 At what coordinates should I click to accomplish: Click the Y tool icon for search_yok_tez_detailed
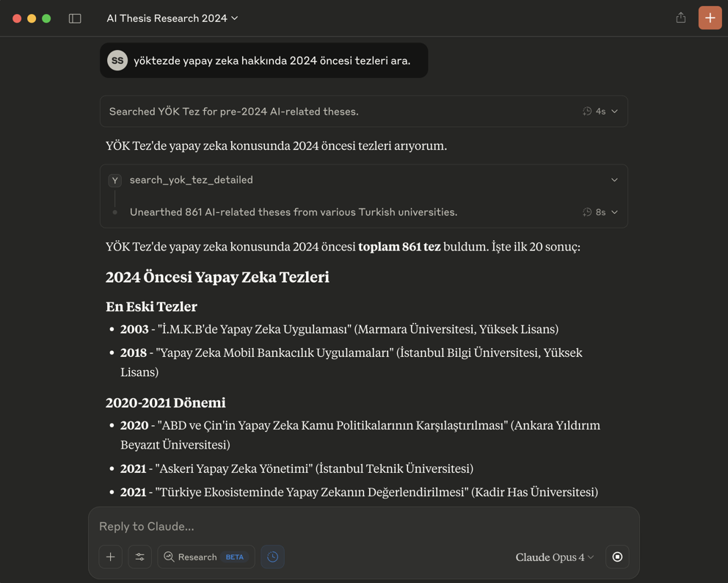pyautogui.click(x=115, y=180)
